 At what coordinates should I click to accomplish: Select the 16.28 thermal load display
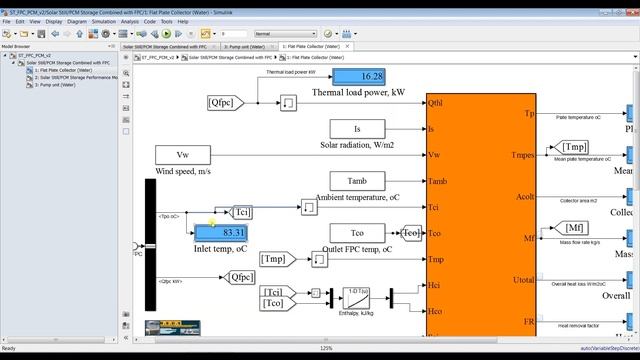[358, 76]
